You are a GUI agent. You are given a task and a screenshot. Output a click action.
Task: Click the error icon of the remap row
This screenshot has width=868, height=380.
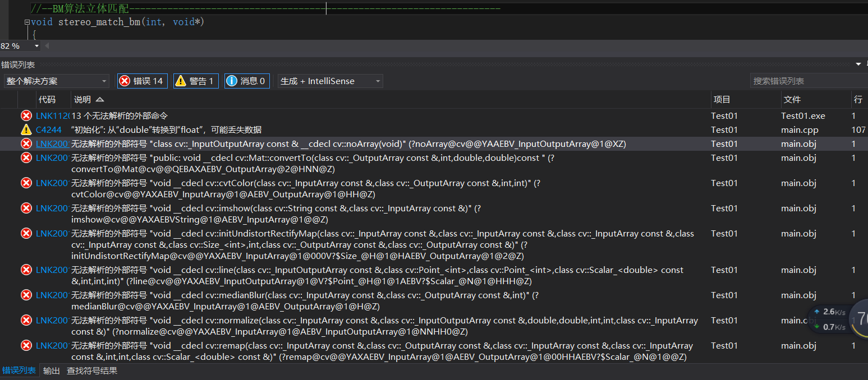[x=26, y=346]
